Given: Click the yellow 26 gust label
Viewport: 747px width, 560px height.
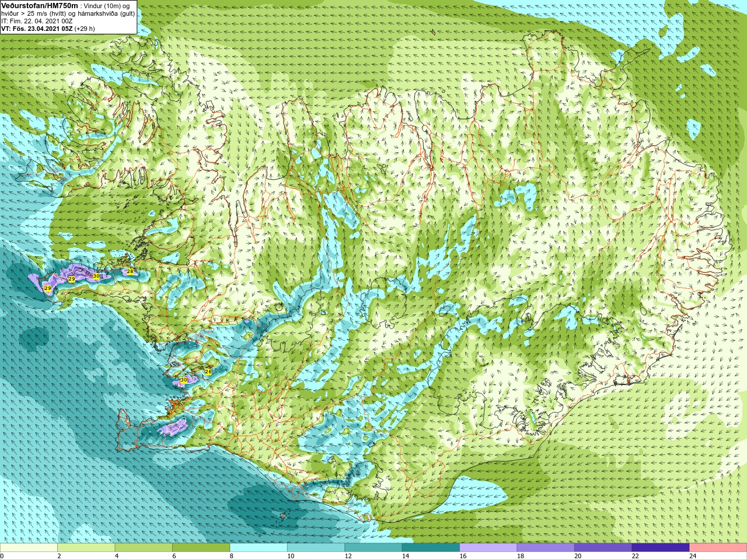Looking at the screenshot, I should tap(208, 372).
